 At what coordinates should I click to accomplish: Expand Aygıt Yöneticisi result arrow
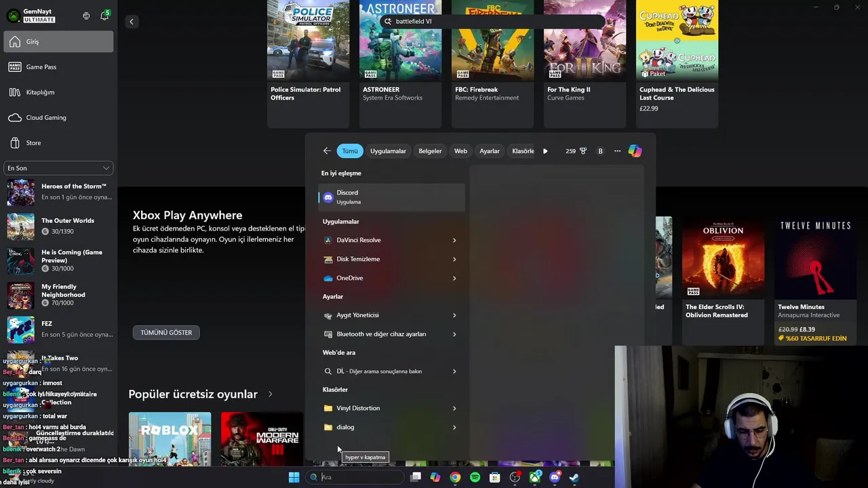pyautogui.click(x=454, y=315)
